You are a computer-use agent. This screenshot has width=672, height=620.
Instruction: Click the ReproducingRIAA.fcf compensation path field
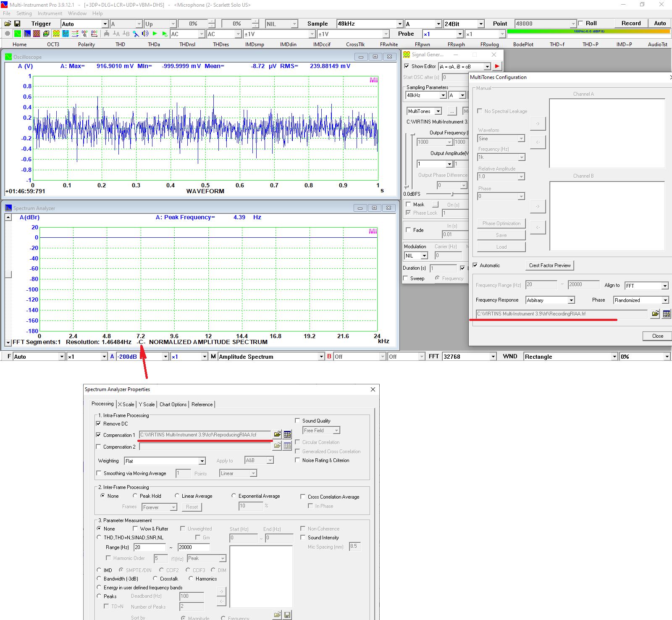[x=205, y=435]
